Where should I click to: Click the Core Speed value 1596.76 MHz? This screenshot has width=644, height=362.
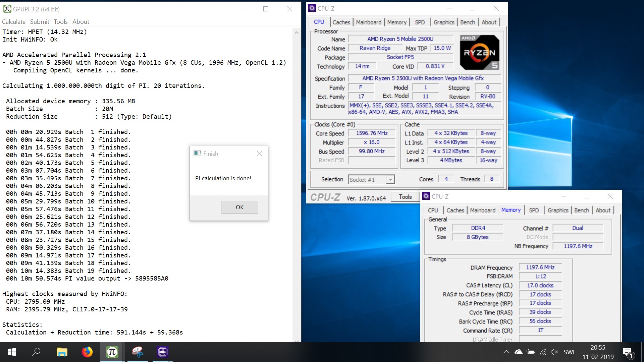coord(372,133)
